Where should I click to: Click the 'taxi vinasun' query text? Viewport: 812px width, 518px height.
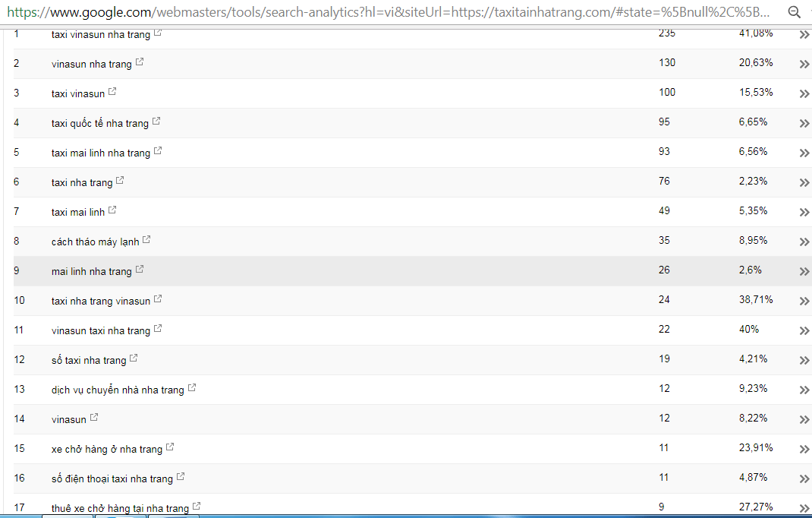[x=78, y=94]
